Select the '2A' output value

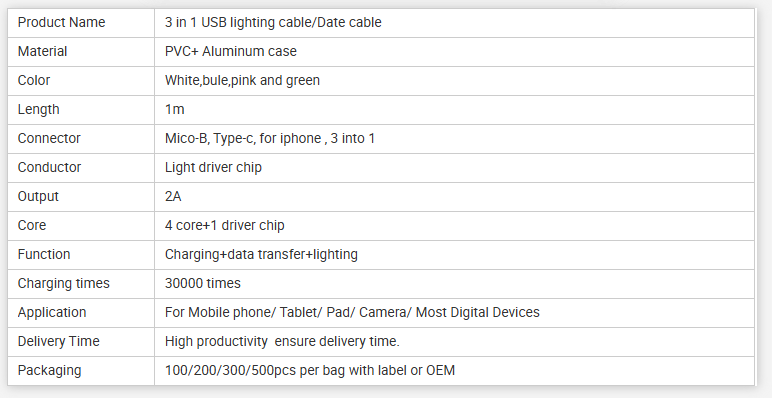pos(173,197)
